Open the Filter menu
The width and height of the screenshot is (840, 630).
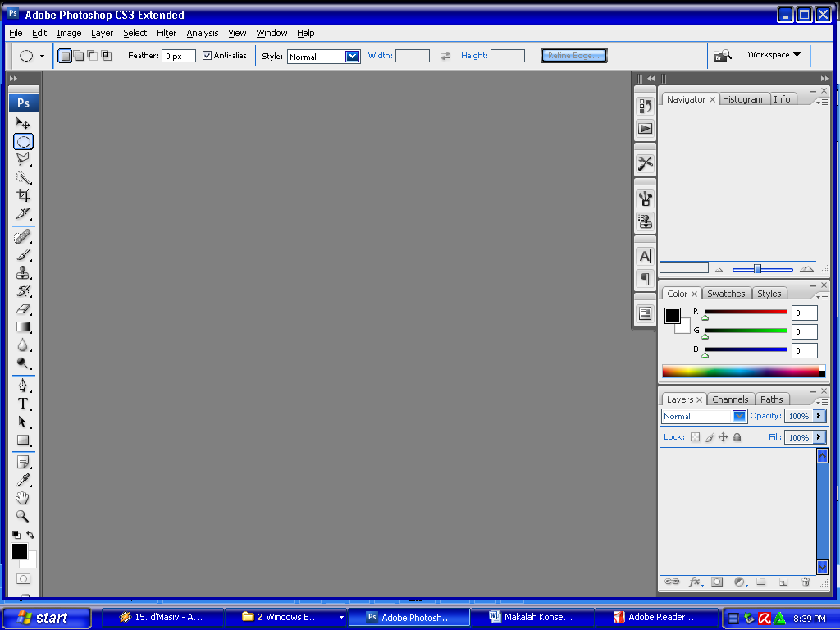pos(166,33)
